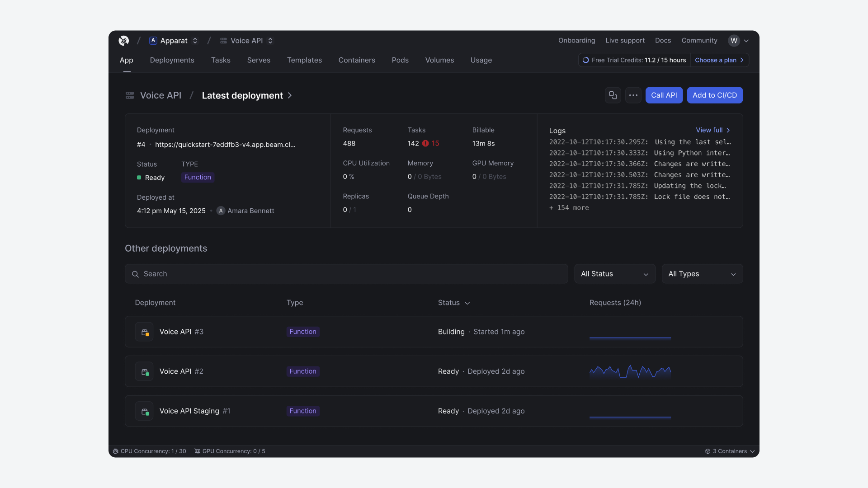Click the deployment URL quickstart-7eddfb3-v4
Screen dimensions: 868x488
coord(225,145)
